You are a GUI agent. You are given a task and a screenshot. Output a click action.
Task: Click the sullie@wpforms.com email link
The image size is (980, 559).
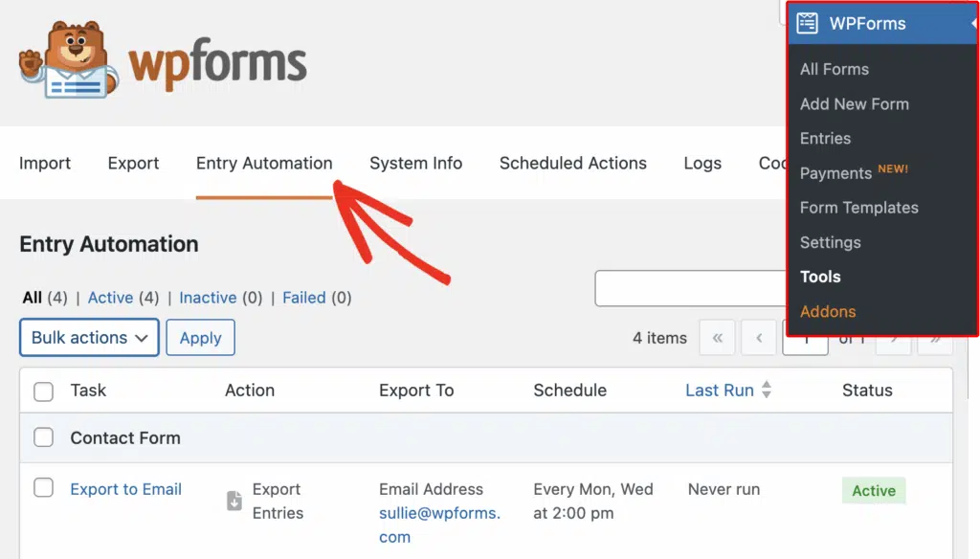tap(439, 525)
